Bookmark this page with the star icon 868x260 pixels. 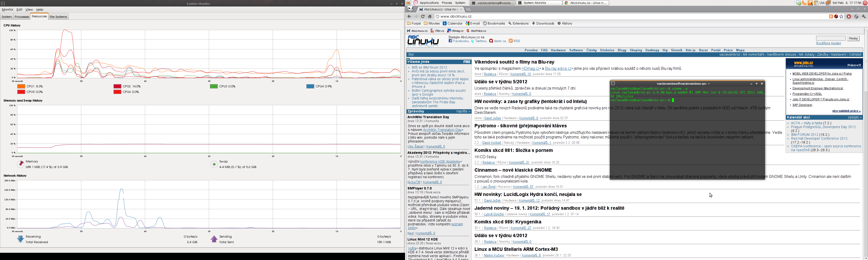pyautogui.click(x=841, y=16)
